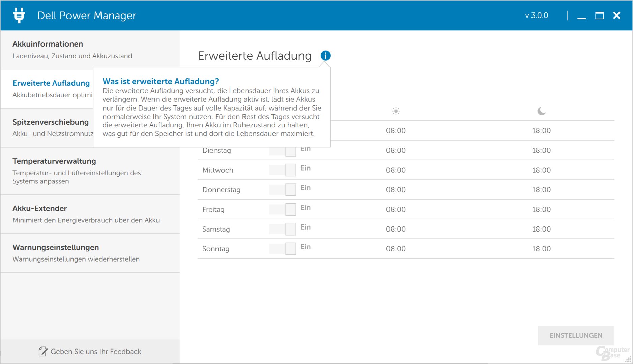Toggle the Freitag advanced charge switch

tap(283, 209)
